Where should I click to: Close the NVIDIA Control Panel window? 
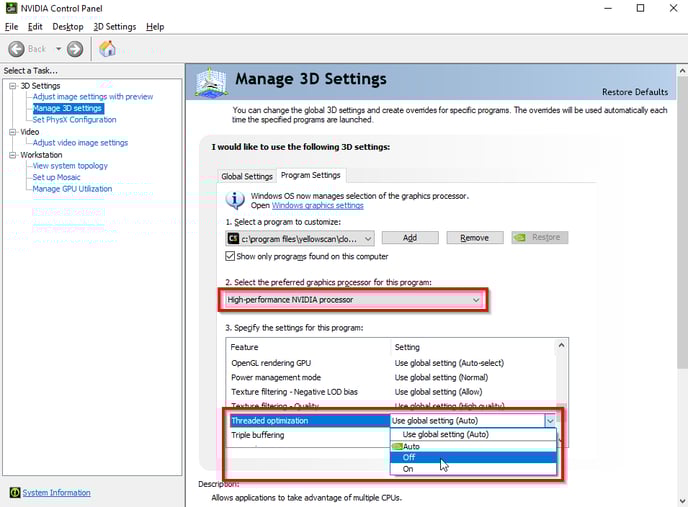[674, 8]
